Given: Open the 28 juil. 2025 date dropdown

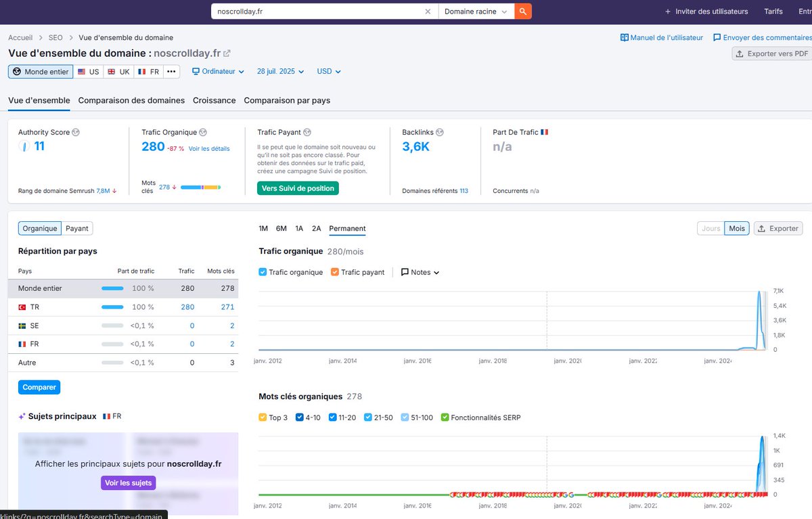Looking at the screenshot, I should point(280,72).
